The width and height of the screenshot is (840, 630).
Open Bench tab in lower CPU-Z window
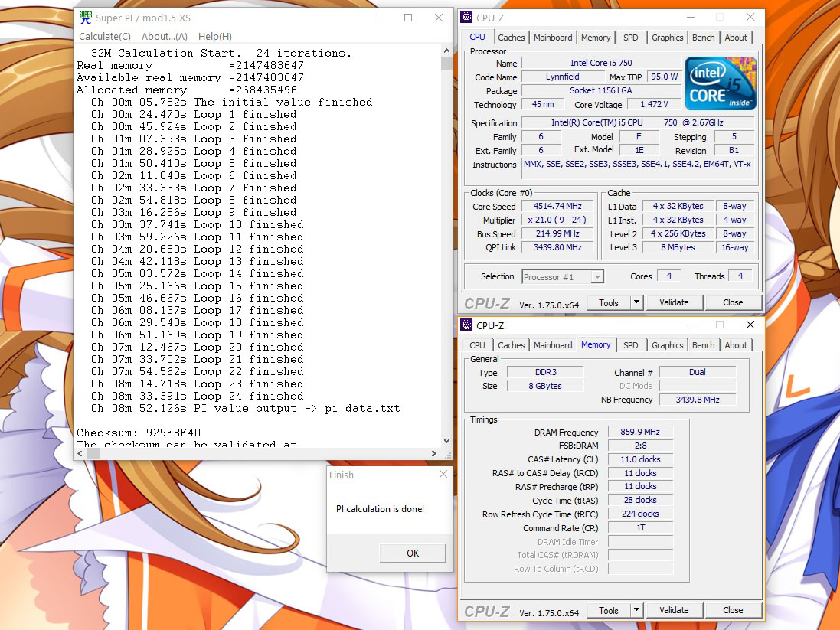click(704, 345)
